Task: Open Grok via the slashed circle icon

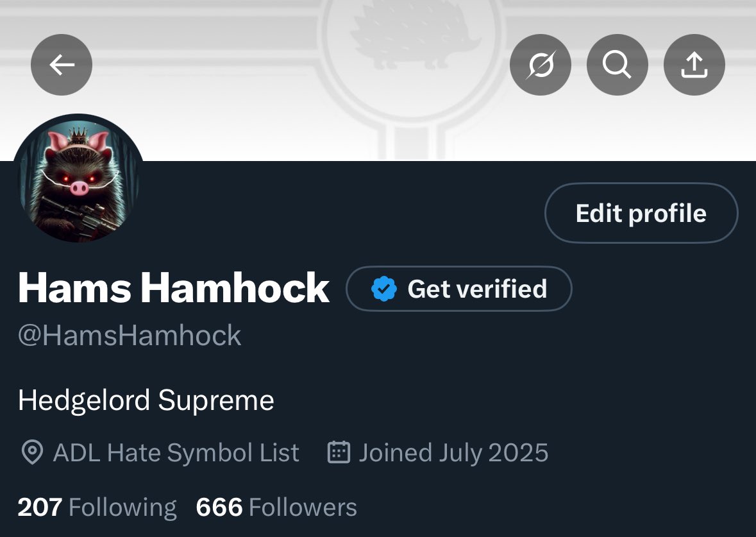Action: coord(541,65)
